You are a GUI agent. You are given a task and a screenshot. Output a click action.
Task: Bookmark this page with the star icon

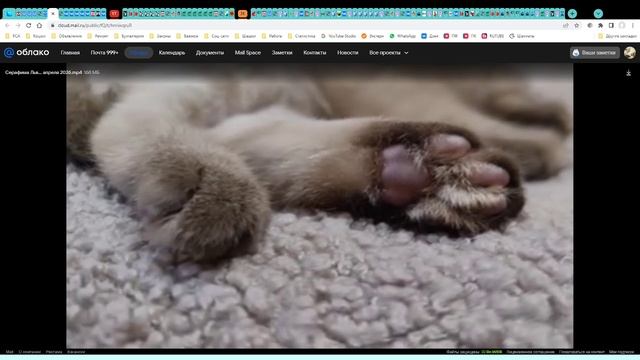(576, 25)
